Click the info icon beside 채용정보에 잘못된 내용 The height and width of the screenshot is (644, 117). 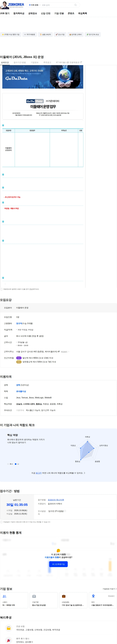(1, 289)
